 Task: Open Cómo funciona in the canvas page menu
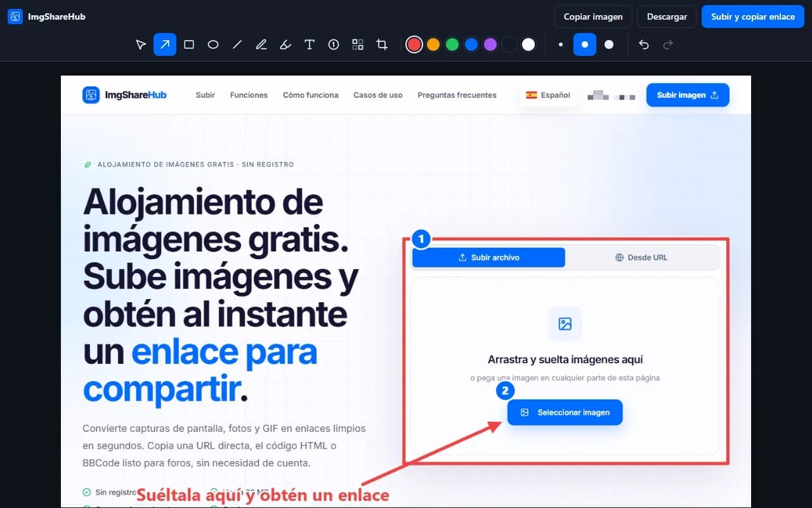tap(311, 95)
